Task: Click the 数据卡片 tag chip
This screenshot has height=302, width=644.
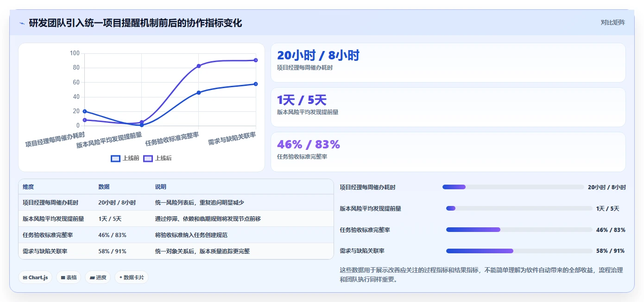Action: [x=132, y=277]
